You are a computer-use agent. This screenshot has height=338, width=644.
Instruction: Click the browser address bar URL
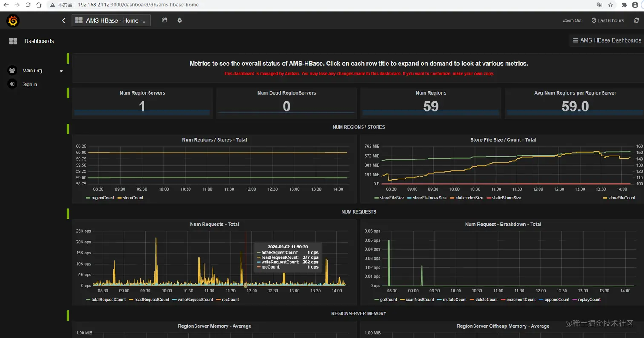click(x=138, y=5)
